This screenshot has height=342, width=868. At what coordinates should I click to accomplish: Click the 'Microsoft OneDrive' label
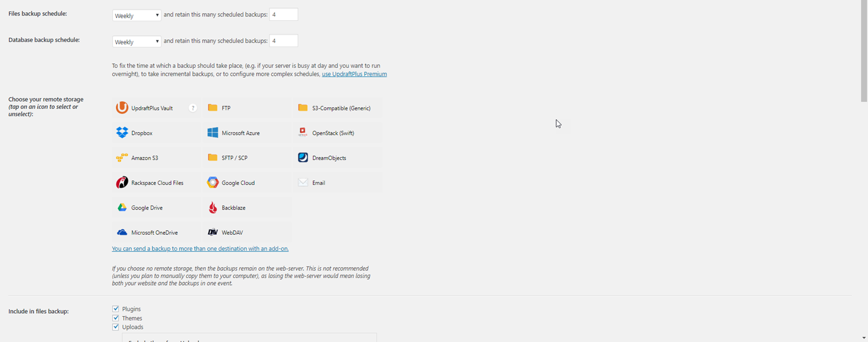tap(155, 233)
